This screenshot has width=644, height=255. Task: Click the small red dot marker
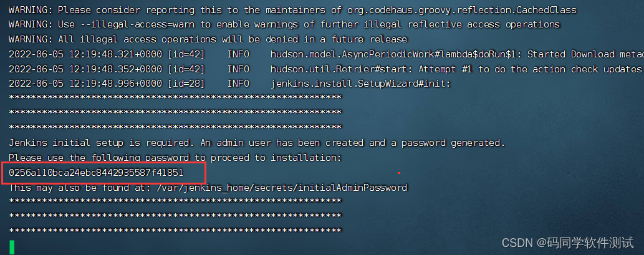(x=399, y=173)
